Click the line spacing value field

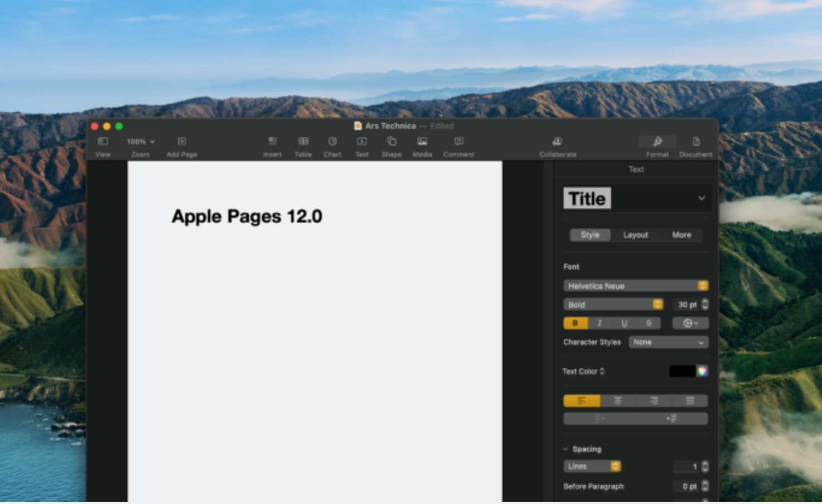[686, 467]
